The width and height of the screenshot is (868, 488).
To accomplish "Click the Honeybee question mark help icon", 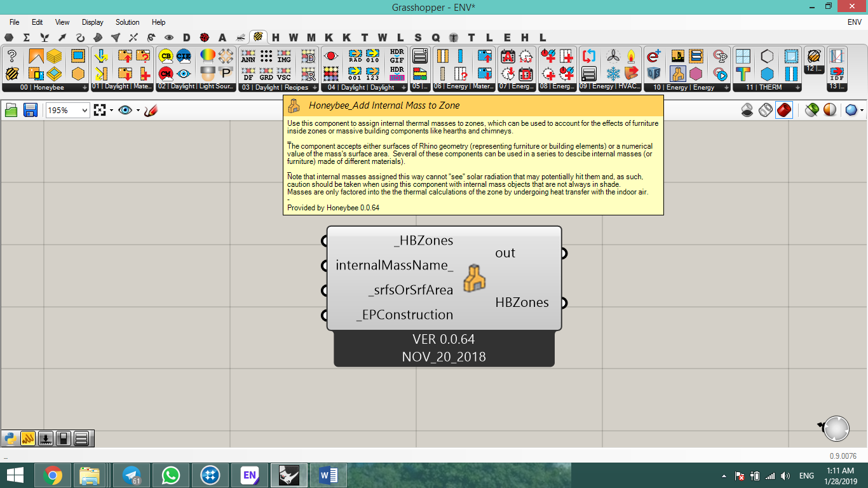I will 11,56.
